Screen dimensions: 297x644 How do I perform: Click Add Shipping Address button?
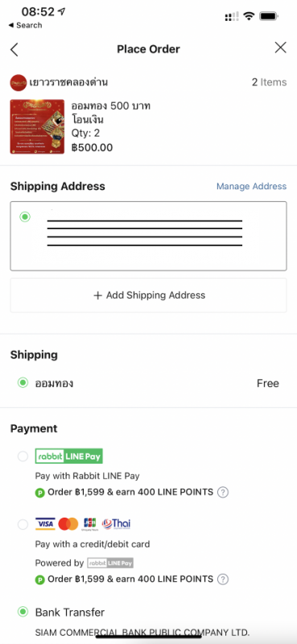(x=149, y=295)
